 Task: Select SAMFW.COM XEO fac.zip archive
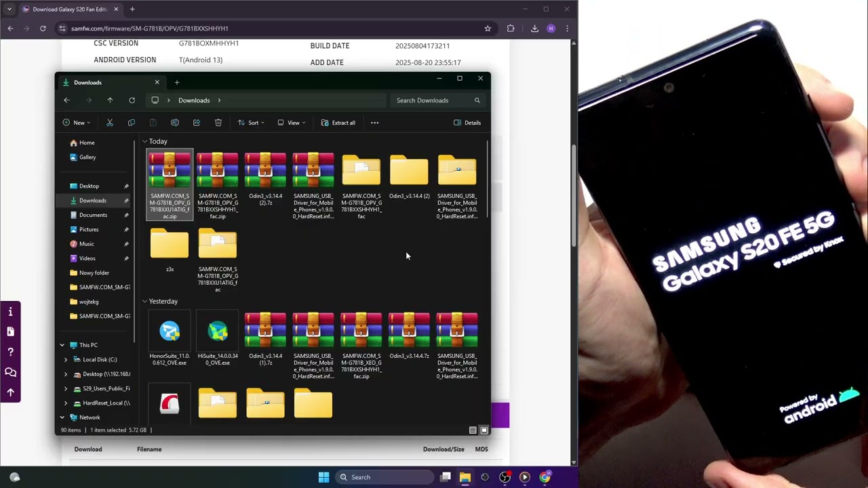tap(361, 346)
